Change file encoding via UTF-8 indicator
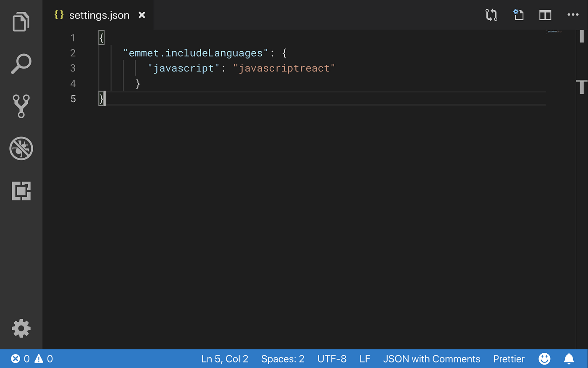588x368 pixels. (x=332, y=358)
